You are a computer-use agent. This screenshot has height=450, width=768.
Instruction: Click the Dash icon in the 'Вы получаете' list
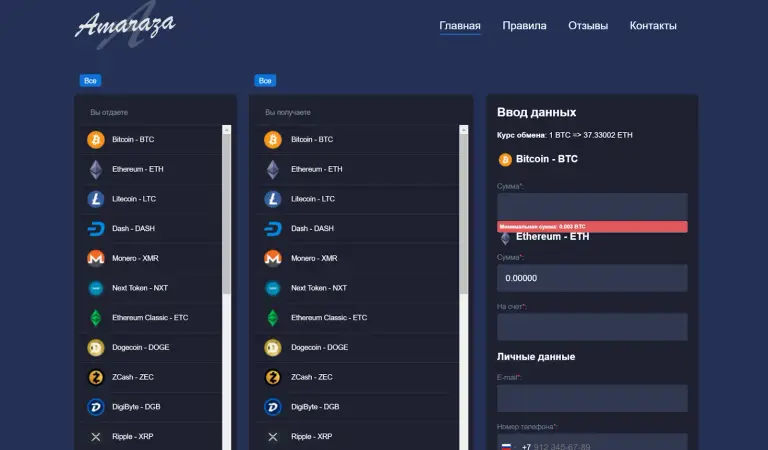coord(273,229)
